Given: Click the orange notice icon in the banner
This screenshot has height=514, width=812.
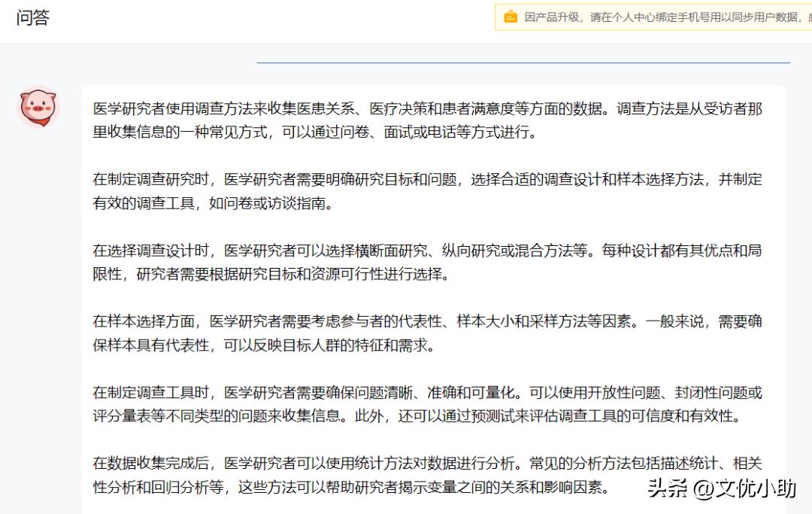Looking at the screenshot, I should point(511,17).
